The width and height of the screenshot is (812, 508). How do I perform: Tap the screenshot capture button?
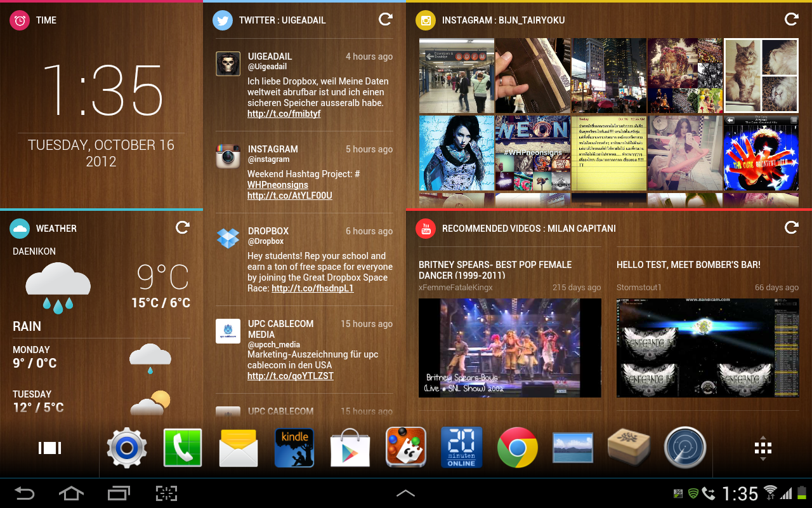[x=166, y=493]
